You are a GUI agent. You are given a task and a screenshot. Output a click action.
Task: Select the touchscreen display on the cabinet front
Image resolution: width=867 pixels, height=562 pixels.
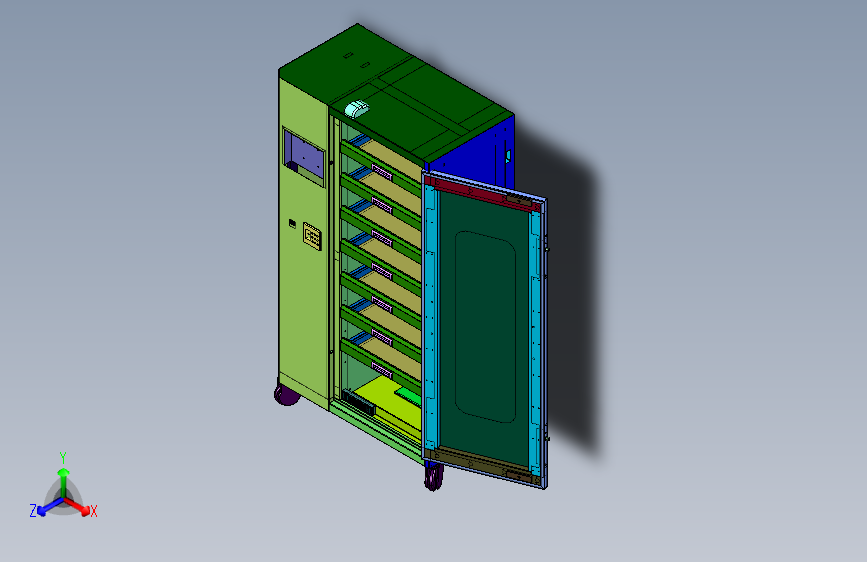click(x=306, y=157)
